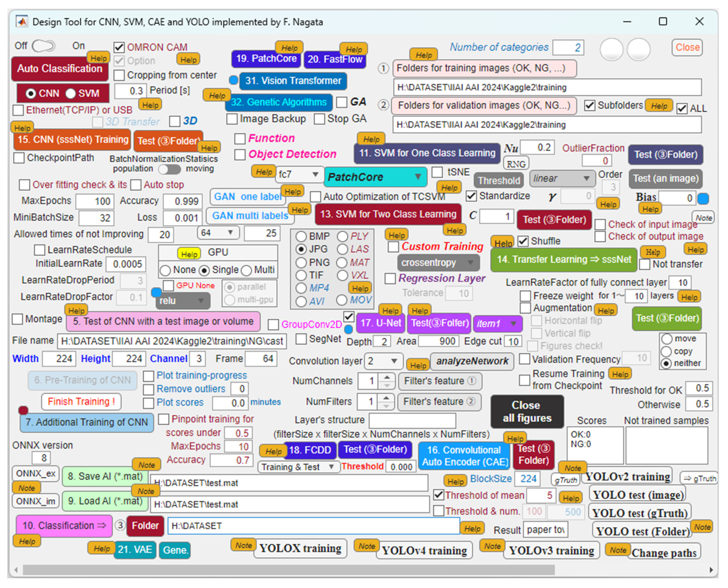Screen dimensions: 728x588
Task: Choose Multi GPU option
Action: [246, 270]
